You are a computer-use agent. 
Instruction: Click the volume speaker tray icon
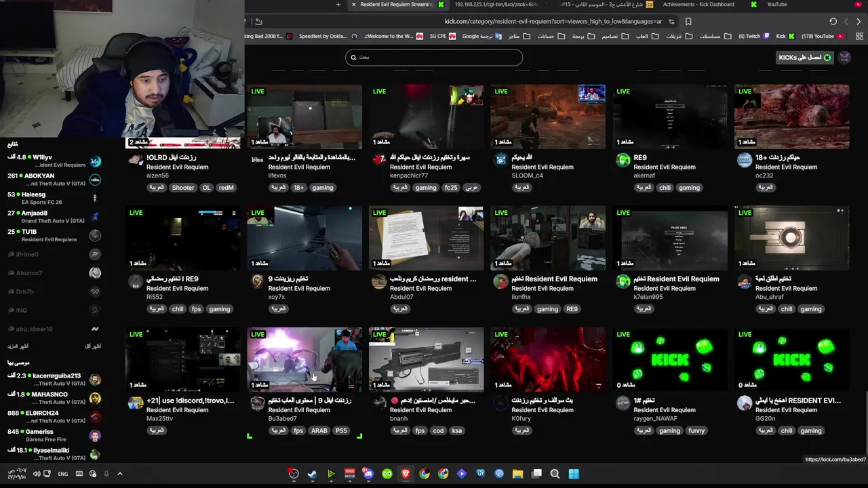(37, 474)
